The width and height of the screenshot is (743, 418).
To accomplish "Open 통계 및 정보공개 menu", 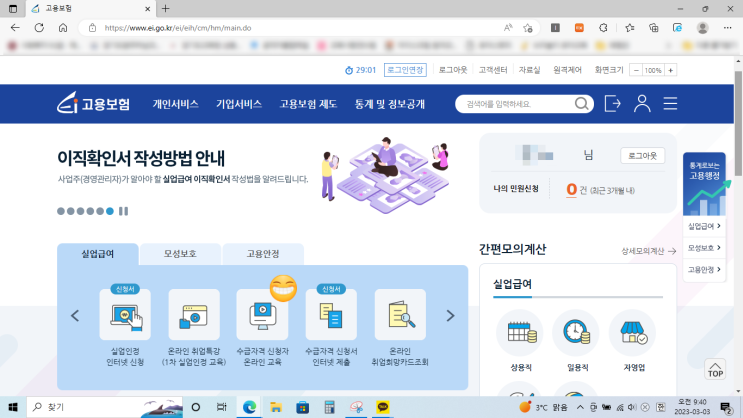I will click(390, 104).
